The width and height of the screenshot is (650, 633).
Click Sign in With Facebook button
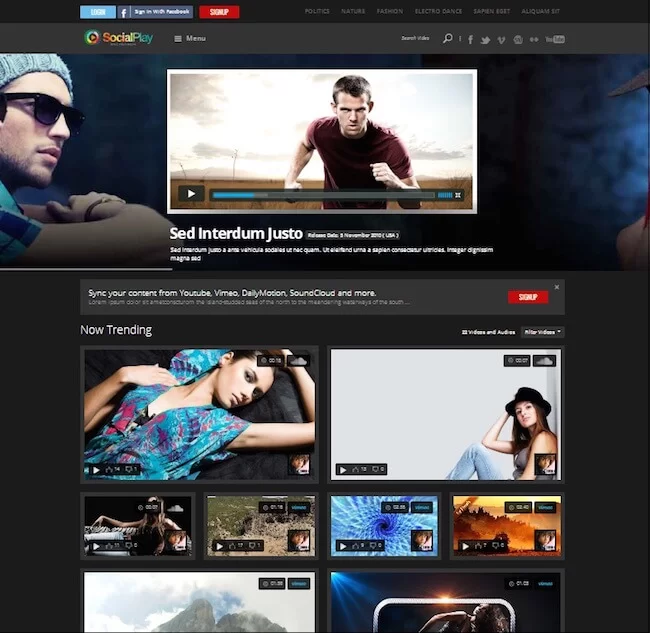[156, 12]
